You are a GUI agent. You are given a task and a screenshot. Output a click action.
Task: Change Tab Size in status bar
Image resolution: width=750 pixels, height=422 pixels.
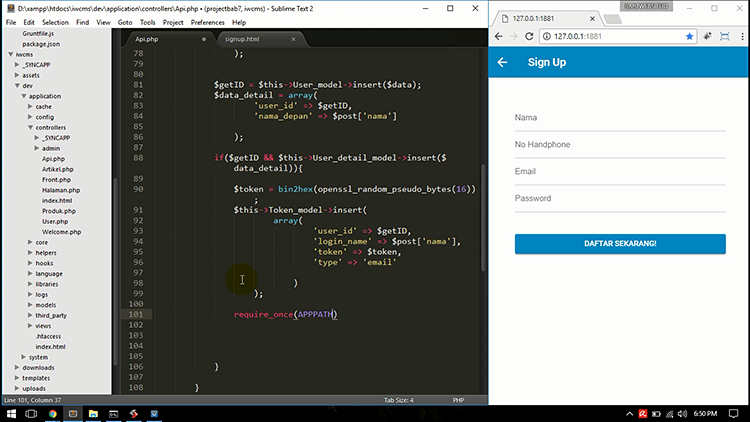point(398,400)
